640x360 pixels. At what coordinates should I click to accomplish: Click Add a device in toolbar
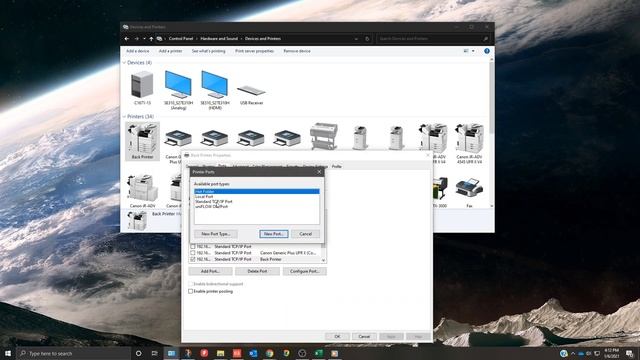point(138,51)
